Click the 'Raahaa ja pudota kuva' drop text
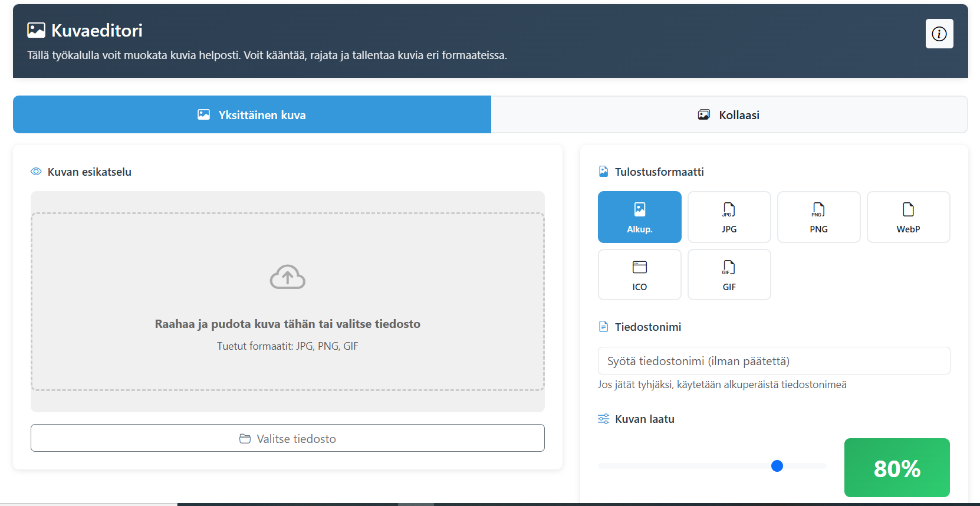The image size is (980, 506). click(x=287, y=324)
